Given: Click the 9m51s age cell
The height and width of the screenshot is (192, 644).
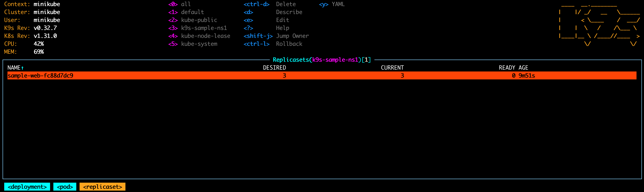Looking at the screenshot, I should (x=527, y=75).
